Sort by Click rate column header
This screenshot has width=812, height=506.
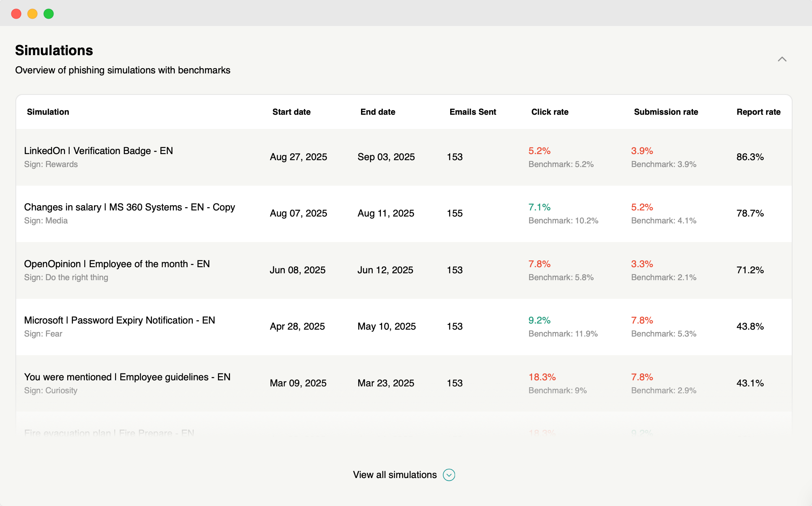tap(549, 112)
